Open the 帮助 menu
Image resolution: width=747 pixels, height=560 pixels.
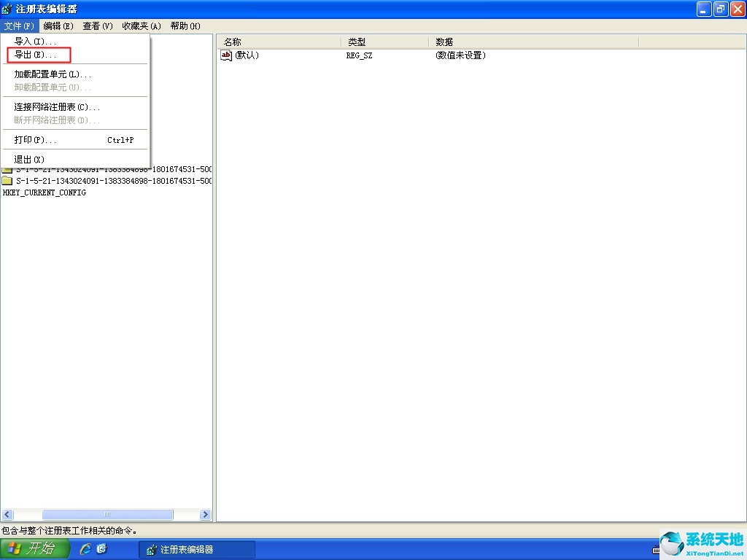click(x=185, y=26)
